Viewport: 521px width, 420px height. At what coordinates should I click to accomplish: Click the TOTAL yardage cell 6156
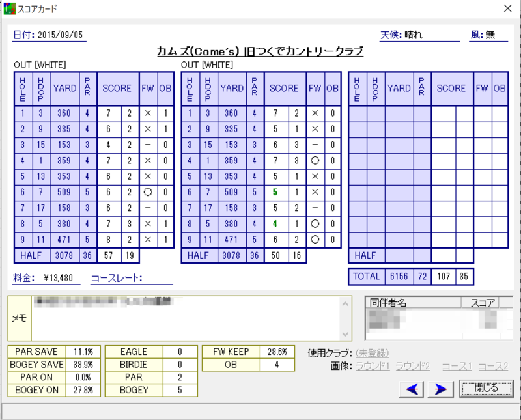[x=399, y=277]
